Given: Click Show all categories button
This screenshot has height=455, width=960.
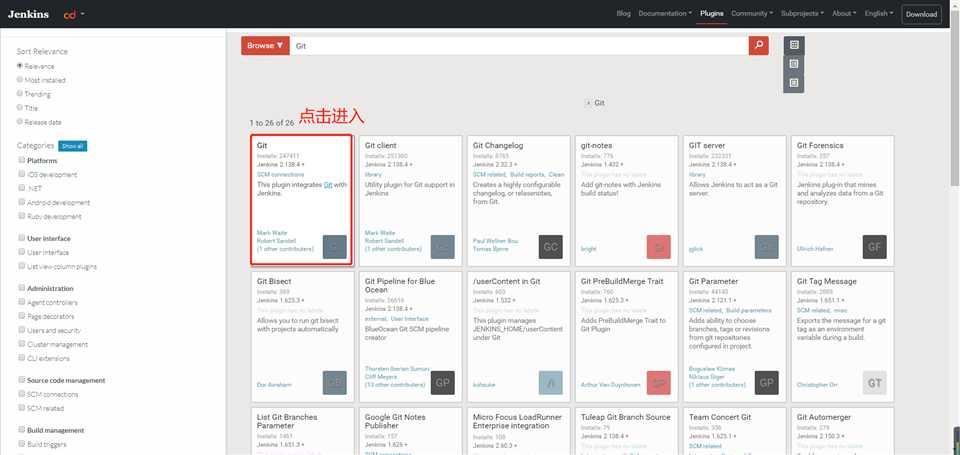Looking at the screenshot, I should tap(72, 146).
